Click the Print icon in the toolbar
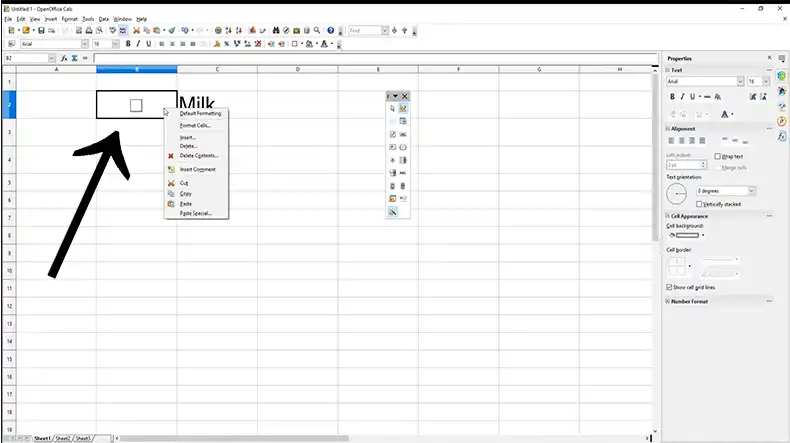This screenshot has width=790, height=443. (89, 31)
